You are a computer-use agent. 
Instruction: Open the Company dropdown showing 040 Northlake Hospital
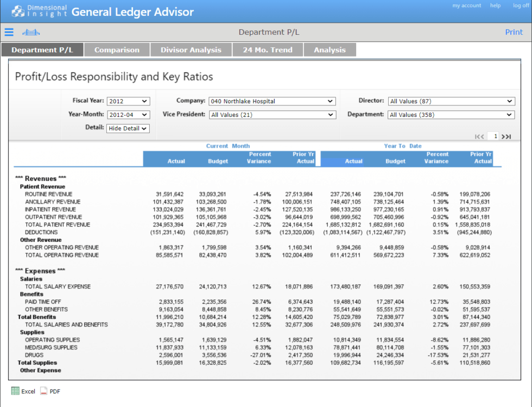click(272, 101)
